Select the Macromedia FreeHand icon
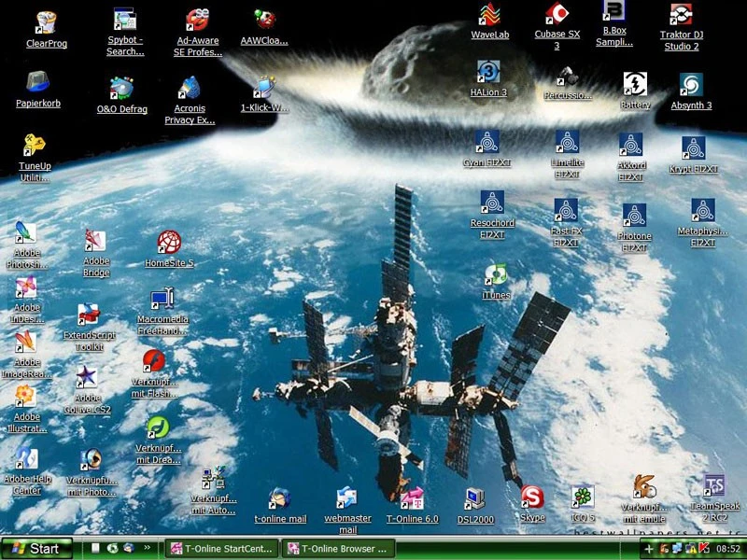The height and width of the screenshot is (560, 747). click(162, 300)
